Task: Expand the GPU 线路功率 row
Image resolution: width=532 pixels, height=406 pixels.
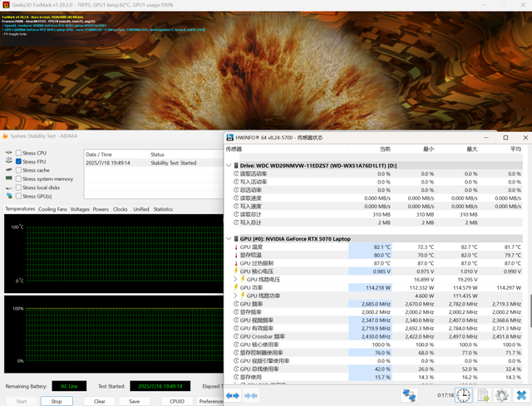Action: click(x=235, y=296)
